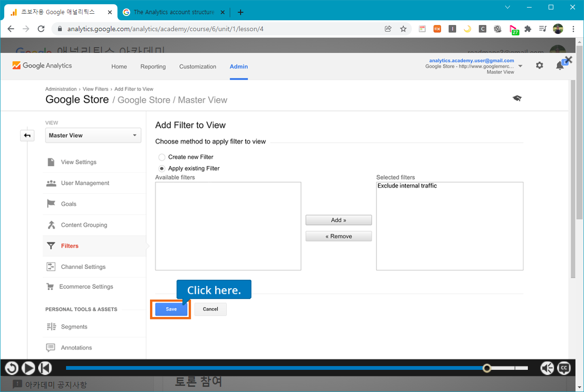Click the browser forward arrow

26,29
